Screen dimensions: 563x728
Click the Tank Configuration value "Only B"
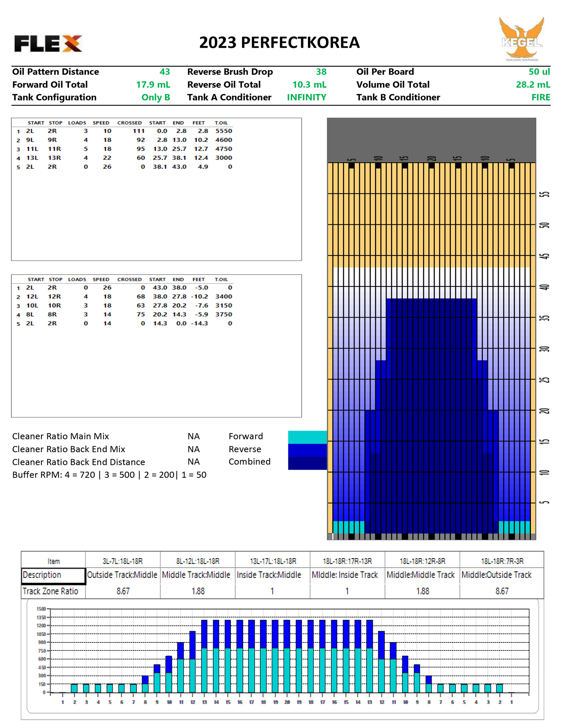(156, 97)
